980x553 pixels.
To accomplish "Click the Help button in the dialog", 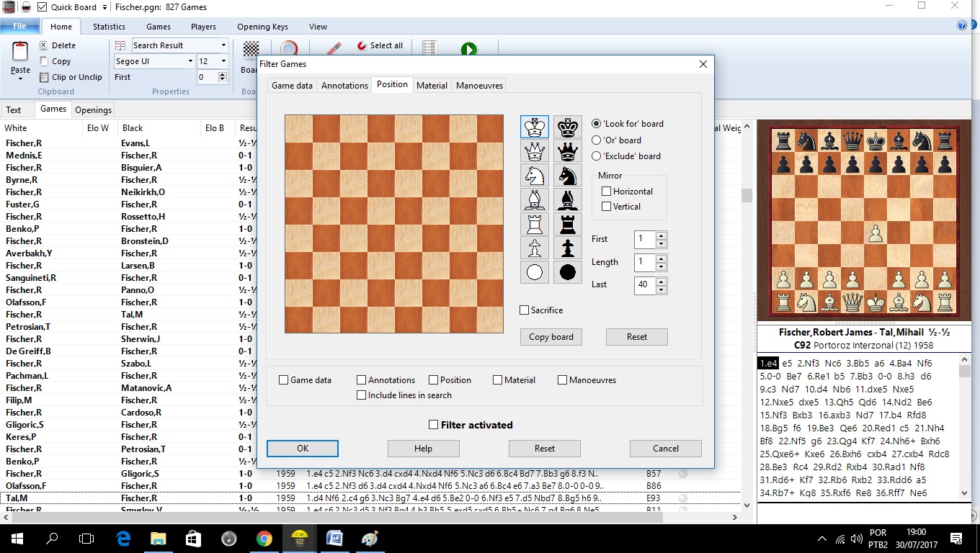I will click(423, 448).
